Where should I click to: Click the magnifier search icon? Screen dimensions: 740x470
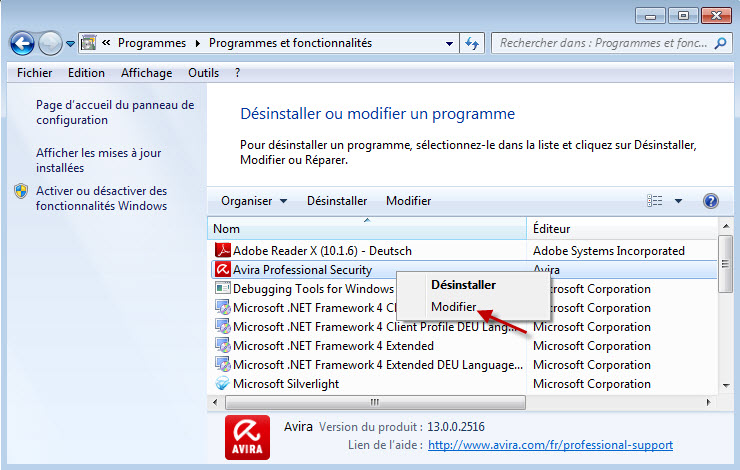point(721,43)
